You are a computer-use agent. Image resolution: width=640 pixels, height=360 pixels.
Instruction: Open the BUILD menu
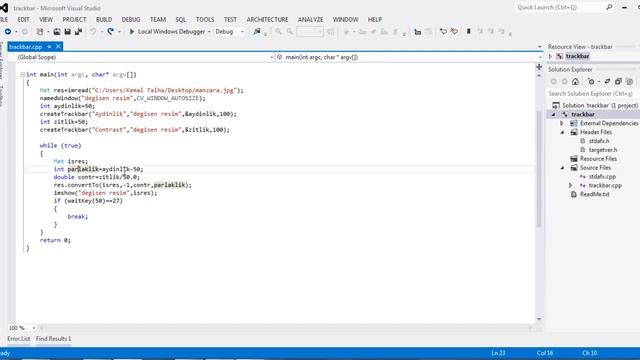pos(104,20)
